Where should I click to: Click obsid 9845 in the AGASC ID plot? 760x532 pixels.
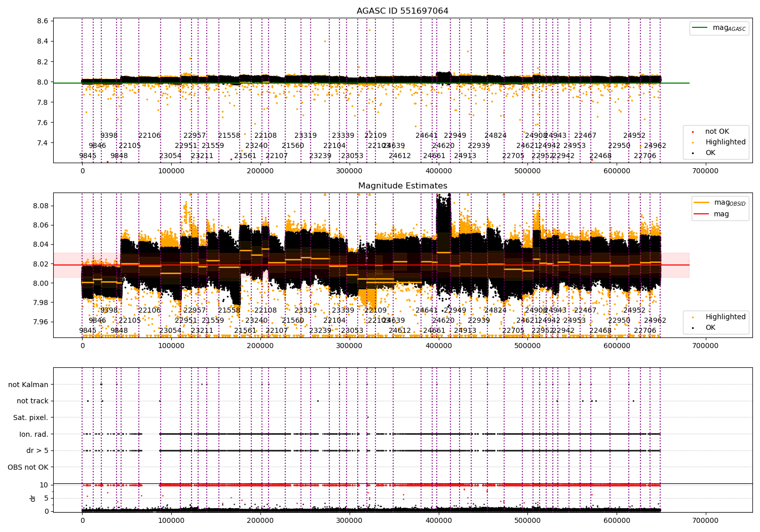tap(88, 156)
